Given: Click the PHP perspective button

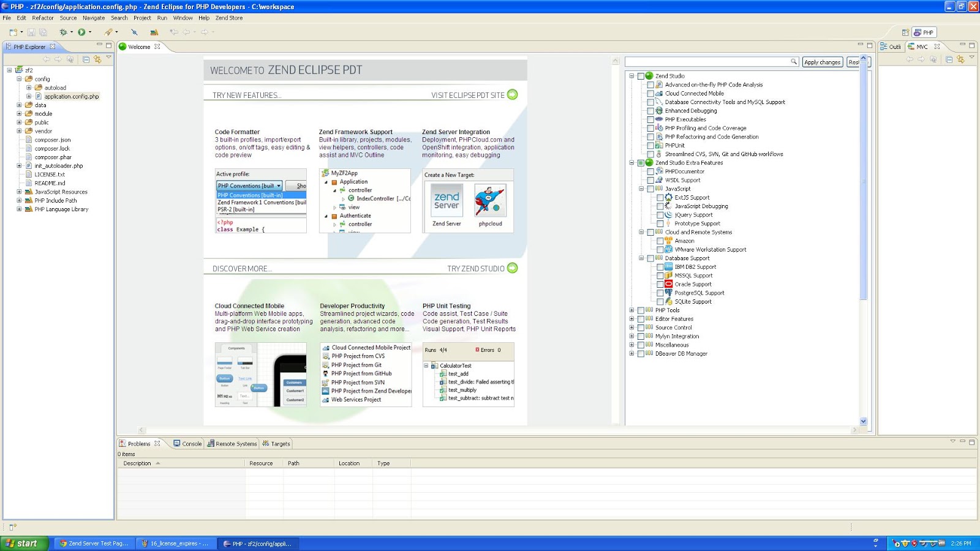Looking at the screenshot, I should (x=924, y=32).
